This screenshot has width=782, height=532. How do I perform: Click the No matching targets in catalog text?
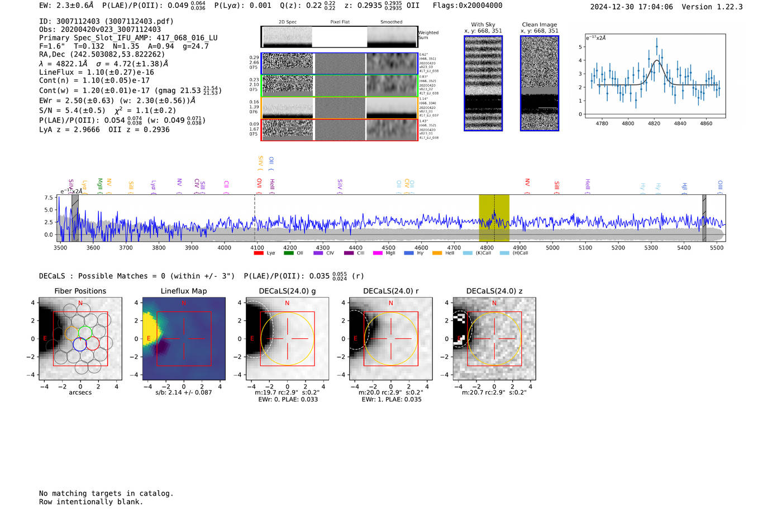tap(106, 493)
